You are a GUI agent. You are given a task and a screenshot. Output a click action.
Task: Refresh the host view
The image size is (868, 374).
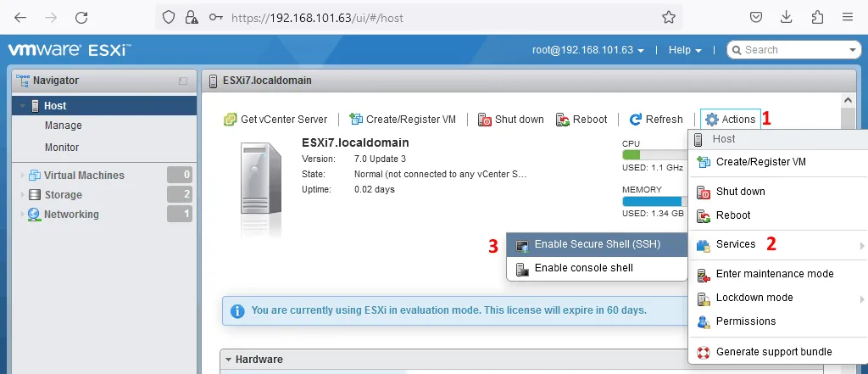point(655,120)
